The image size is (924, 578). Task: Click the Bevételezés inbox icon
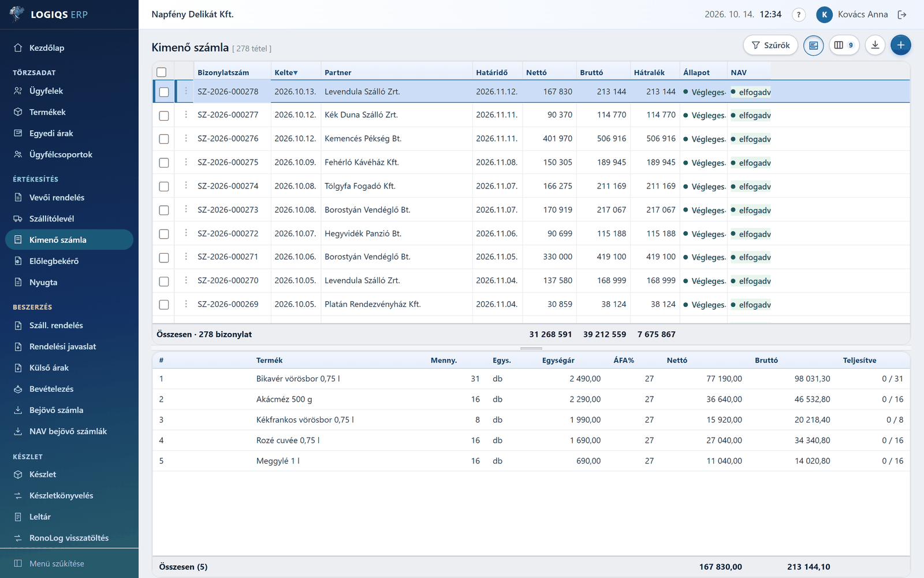tap(18, 389)
